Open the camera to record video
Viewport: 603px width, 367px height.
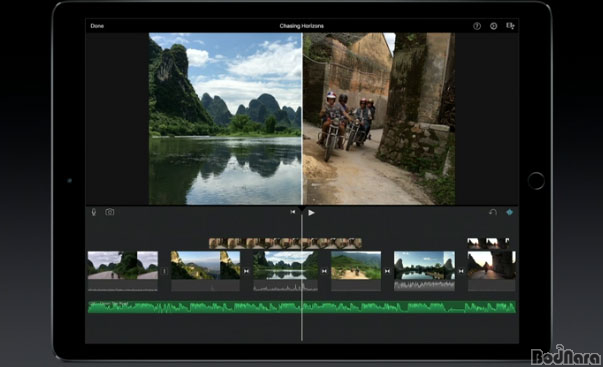pyautogui.click(x=110, y=212)
